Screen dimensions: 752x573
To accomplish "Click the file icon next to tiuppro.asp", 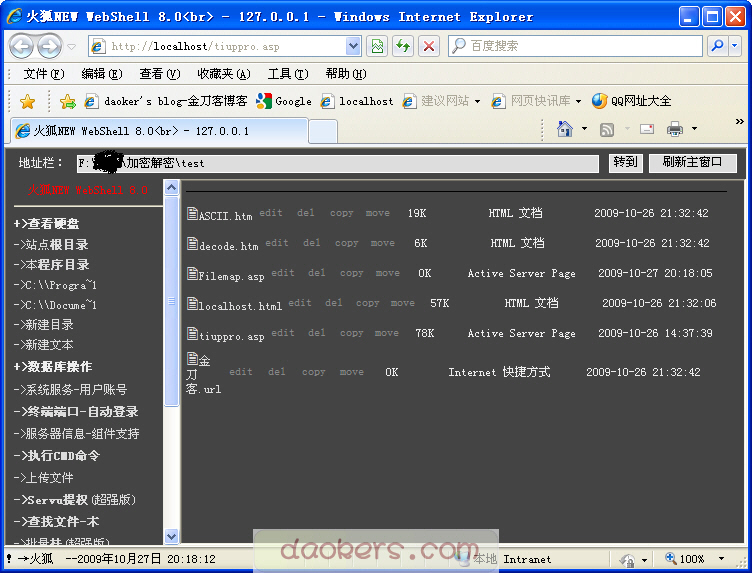I will pos(192,334).
